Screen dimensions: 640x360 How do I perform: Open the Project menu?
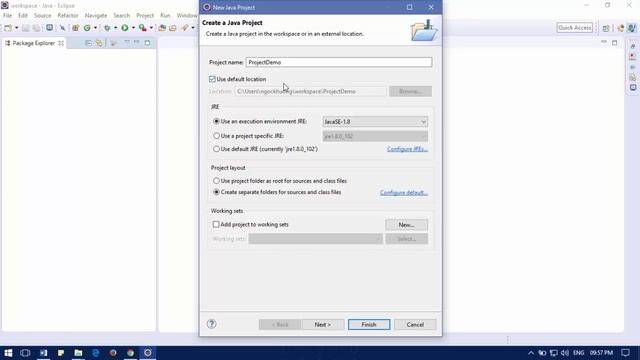(145, 16)
